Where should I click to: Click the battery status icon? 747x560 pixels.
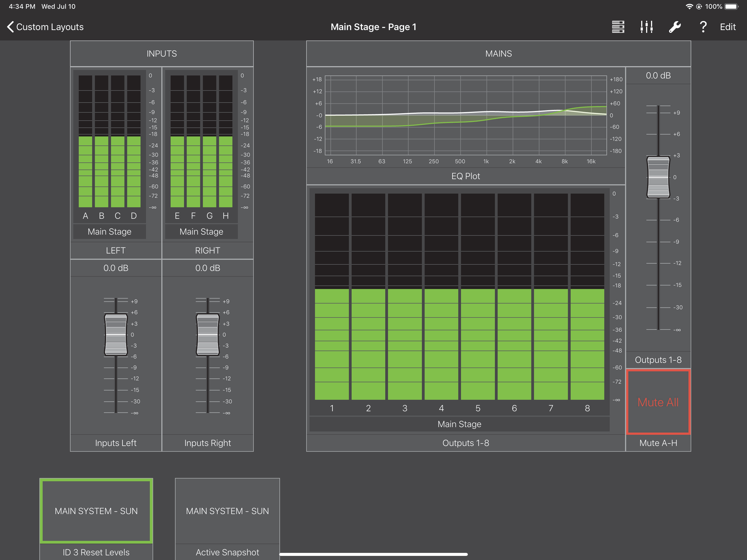(x=731, y=6)
